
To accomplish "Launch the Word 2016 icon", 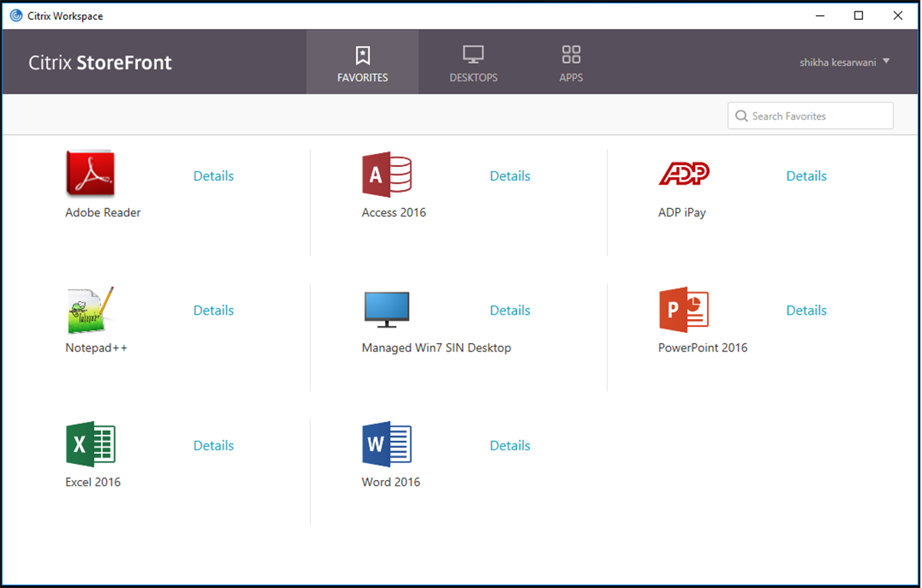I will [387, 444].
